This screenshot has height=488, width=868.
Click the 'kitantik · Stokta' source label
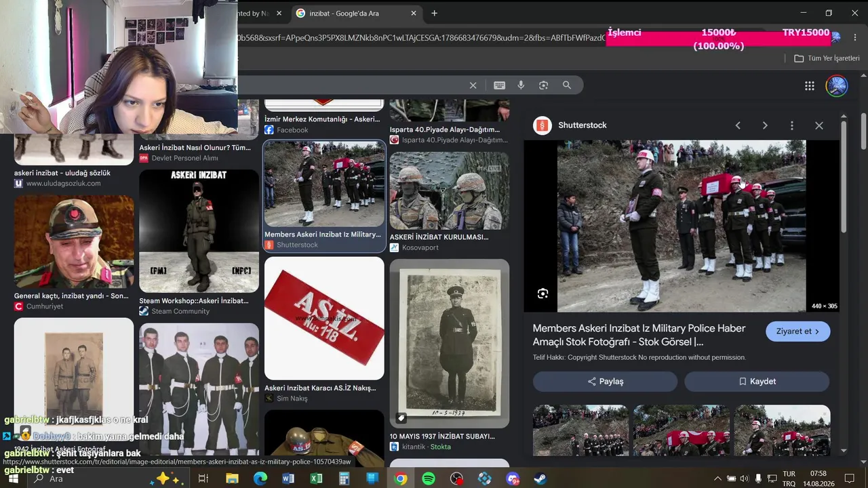pyautogui.click(x=427, y=447)
